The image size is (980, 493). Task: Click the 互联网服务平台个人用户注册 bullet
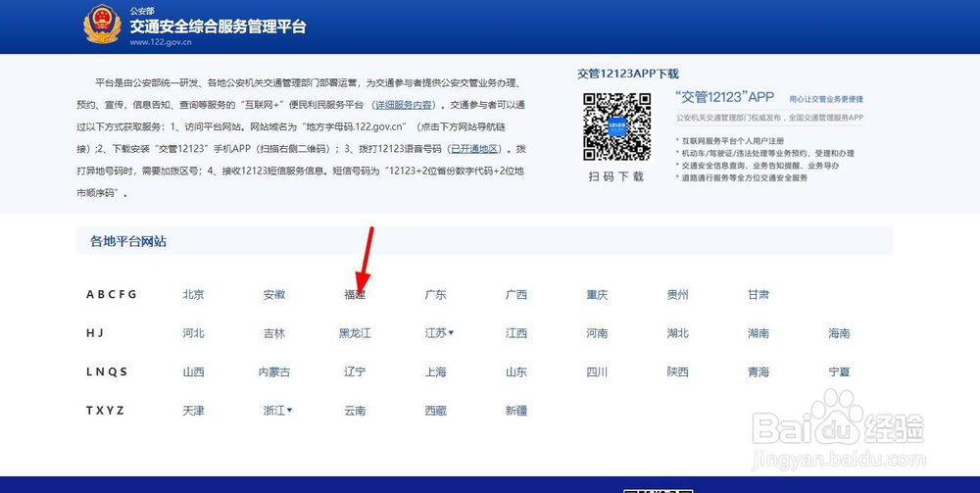coord(729,141)
